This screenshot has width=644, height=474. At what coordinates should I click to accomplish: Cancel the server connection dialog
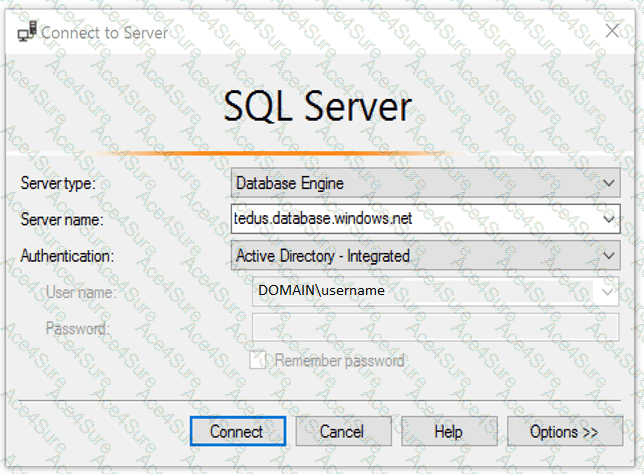(x=343, y=431)
